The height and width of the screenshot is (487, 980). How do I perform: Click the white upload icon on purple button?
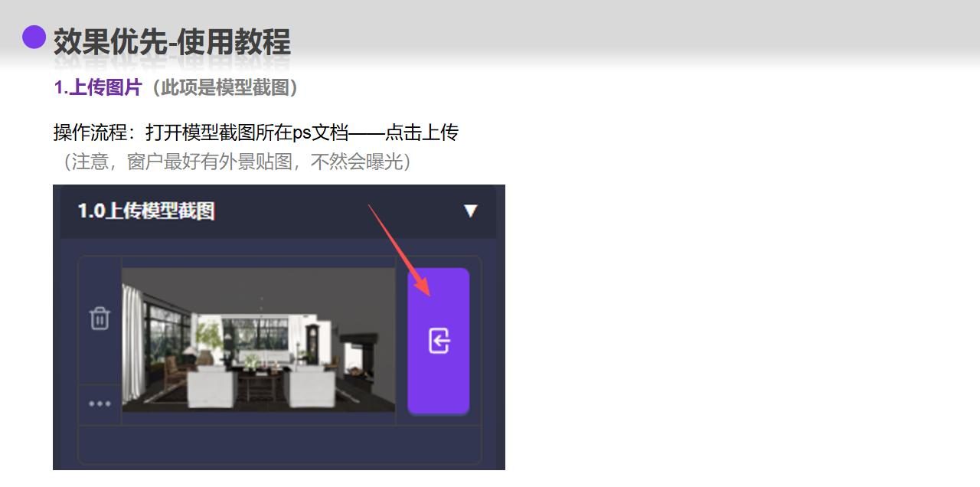439,341
